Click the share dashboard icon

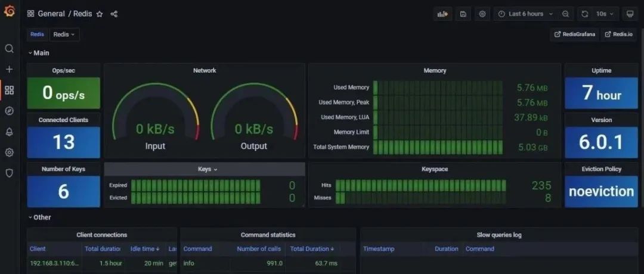point(114,14)
